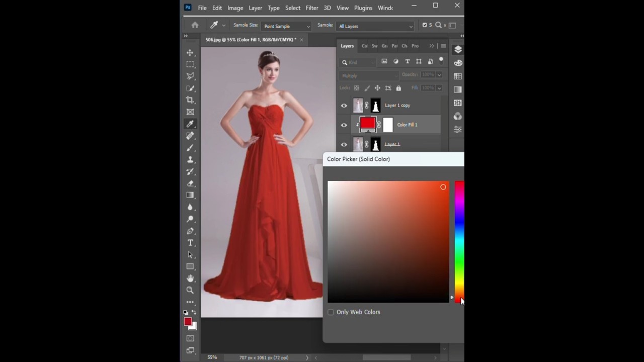644x362 pixels.
Task: Expand hidden panel tabs with double chevron
Action: 432,46
